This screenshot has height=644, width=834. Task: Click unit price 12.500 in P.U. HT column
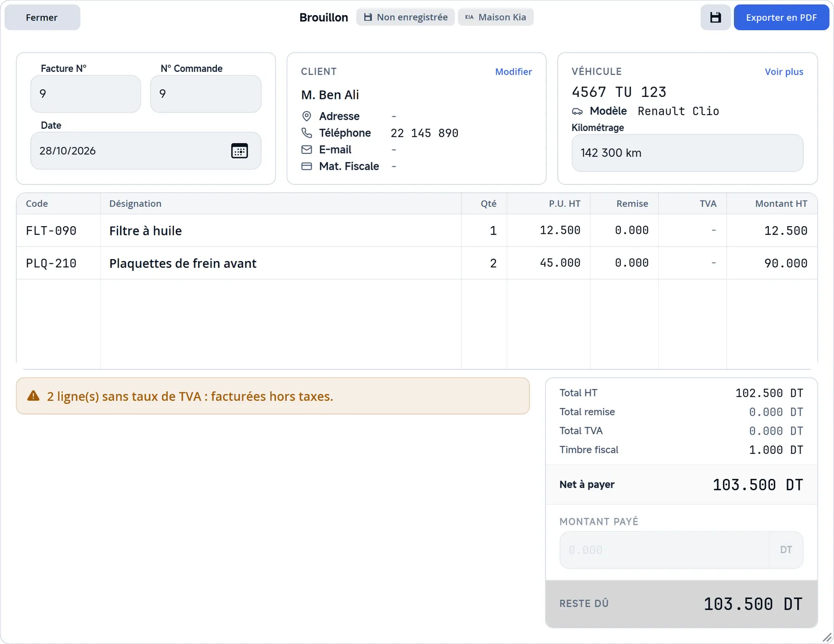[x=560, y=230]
